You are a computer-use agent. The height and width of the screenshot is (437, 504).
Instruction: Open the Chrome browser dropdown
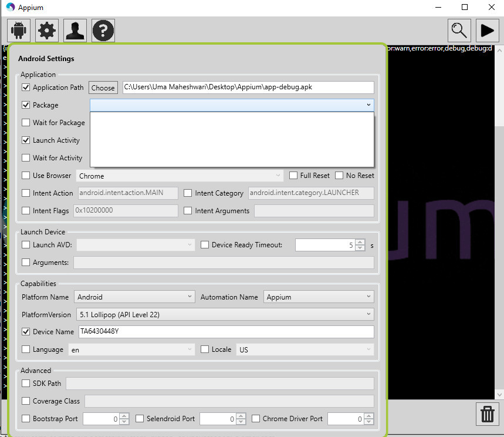click(180, 176)
